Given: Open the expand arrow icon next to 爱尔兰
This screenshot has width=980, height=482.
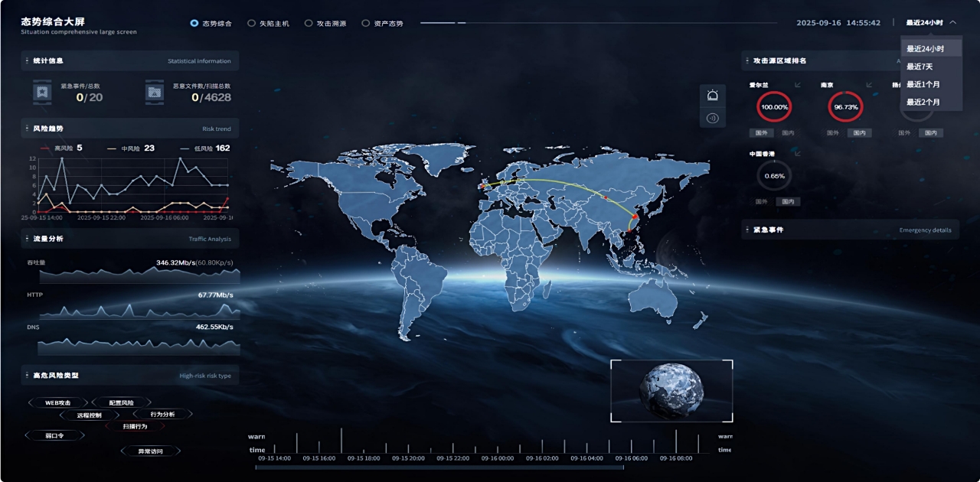Looking at the screenshot, I should point(798,85).
